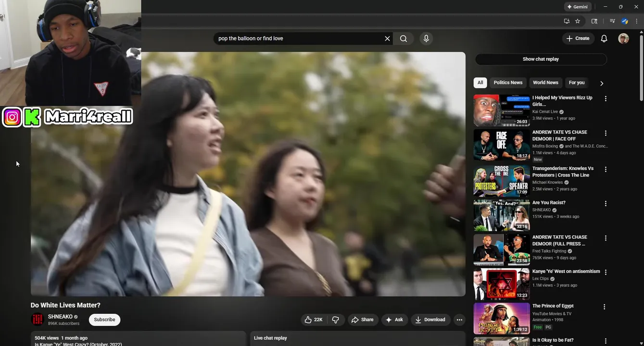Open options for 'Transgenderism: Knowles Vs Protesters'
Screen dimensions: 644x346
click(606, 169)
